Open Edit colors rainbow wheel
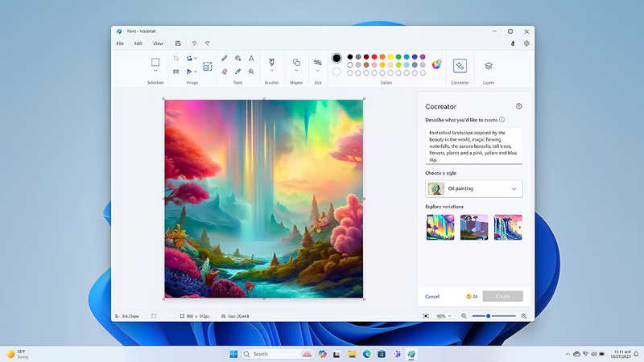The height and width of the screenshot is (362, 644). tap(436, 64)
